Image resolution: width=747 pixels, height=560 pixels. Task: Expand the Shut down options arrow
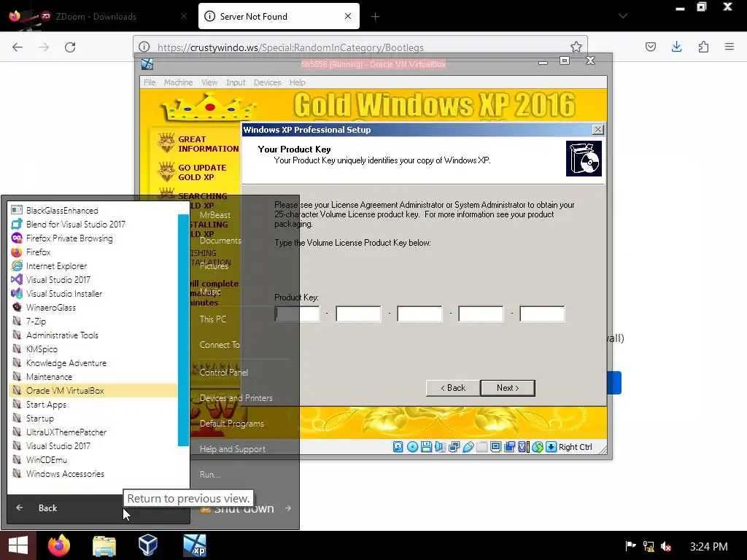pyautogui.click(x=288, y=508)
